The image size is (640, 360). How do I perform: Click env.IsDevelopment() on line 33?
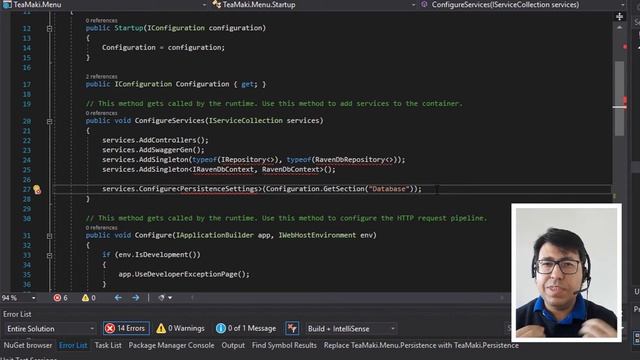[158, 255]
